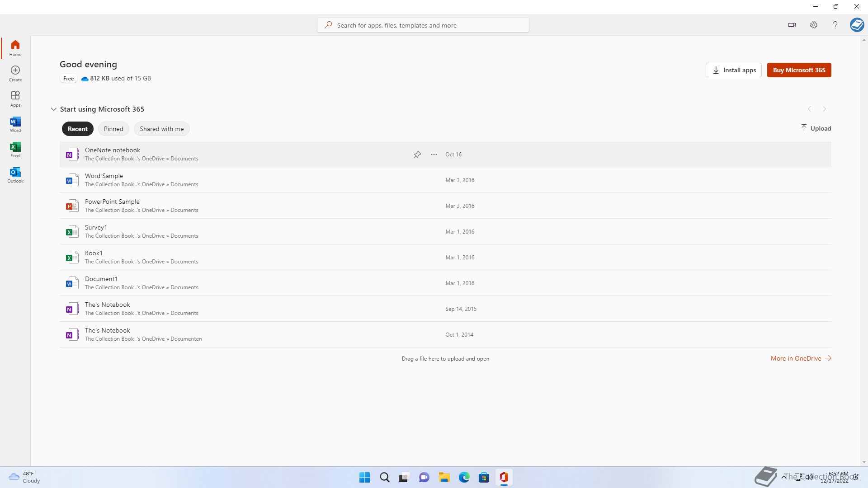The image size is (868, 488).
Task: Open the Word Sample document
Action: click(x=445, y=180)
